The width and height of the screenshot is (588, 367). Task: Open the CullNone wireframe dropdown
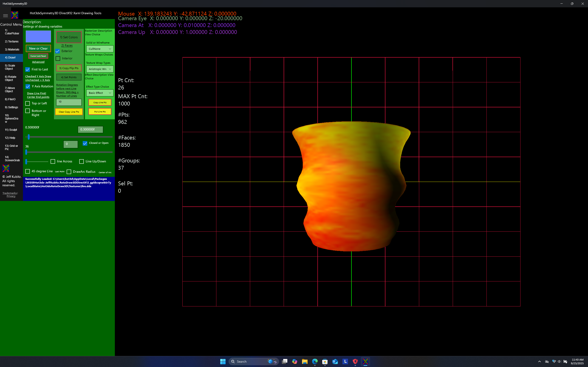point(99,49)
